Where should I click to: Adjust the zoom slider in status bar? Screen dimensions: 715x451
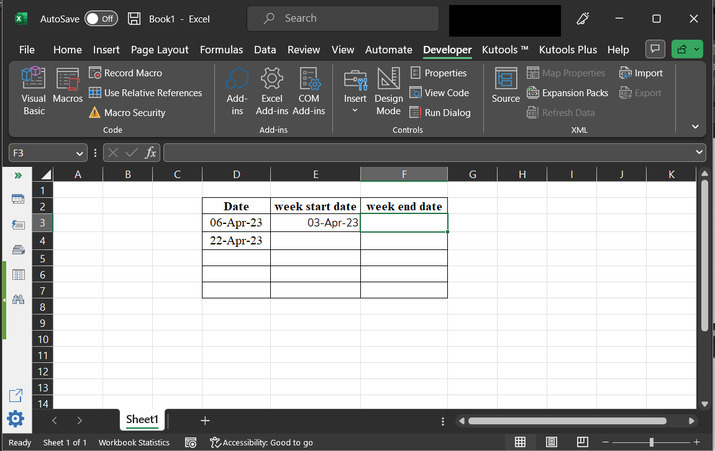[651, 442]
